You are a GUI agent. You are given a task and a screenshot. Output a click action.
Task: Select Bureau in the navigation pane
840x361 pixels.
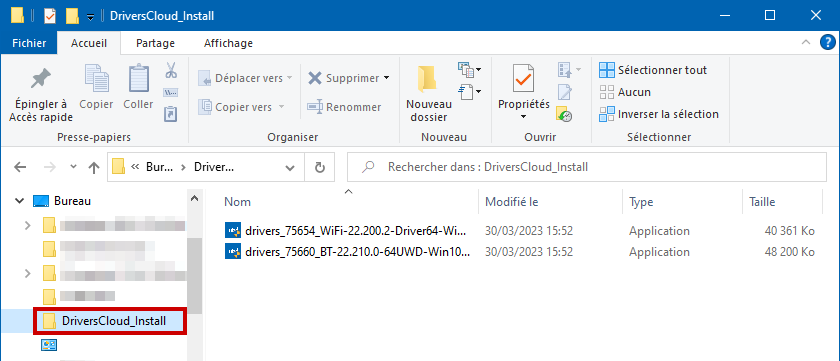coord(72,201)
